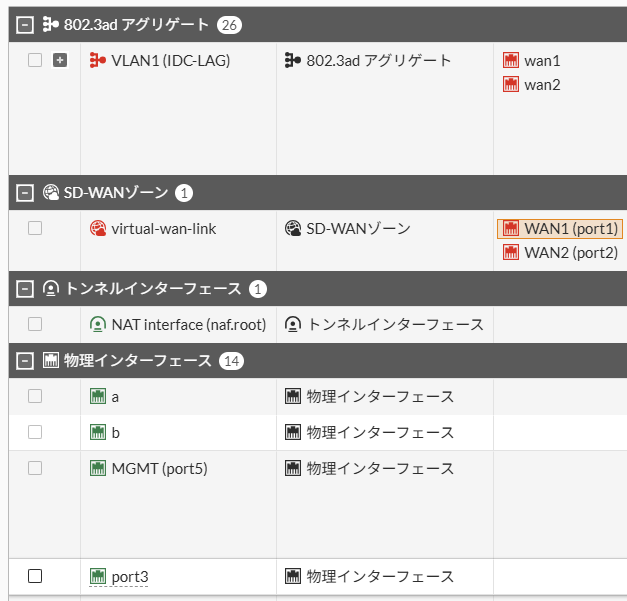Image resolution: width=627 pixels, height=601 pixels.
Task: Click the virtual-wan-link globe icon
Action: 98,229
